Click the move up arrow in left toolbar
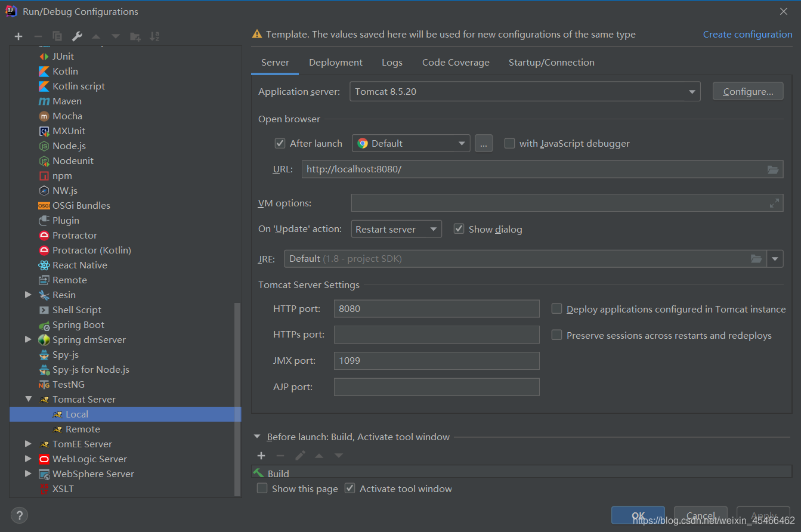 pyautogui.click(x=96, y=36)
